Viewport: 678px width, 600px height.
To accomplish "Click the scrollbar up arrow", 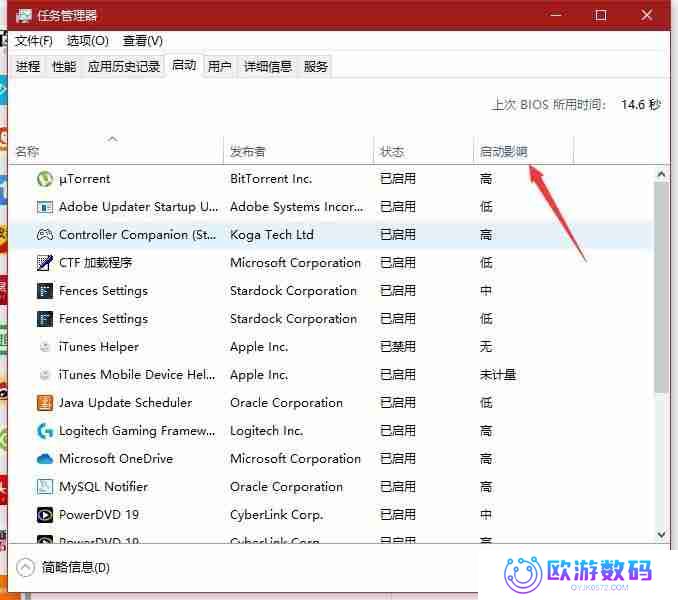I will coord(661,174).
